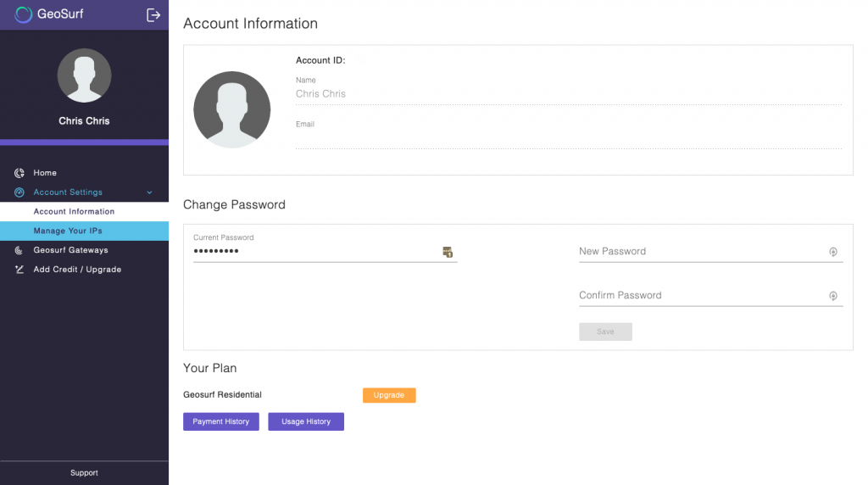This screenshot has width=868, height=485.
Task: Click the Geosurf Gateways sidebar icon
Action: (x=19, y=250)
